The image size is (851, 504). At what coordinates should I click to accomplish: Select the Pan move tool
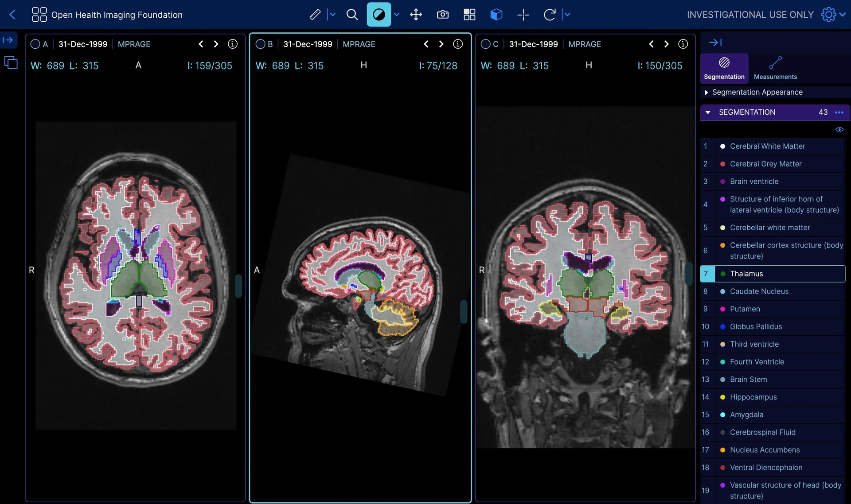point(416,15)
